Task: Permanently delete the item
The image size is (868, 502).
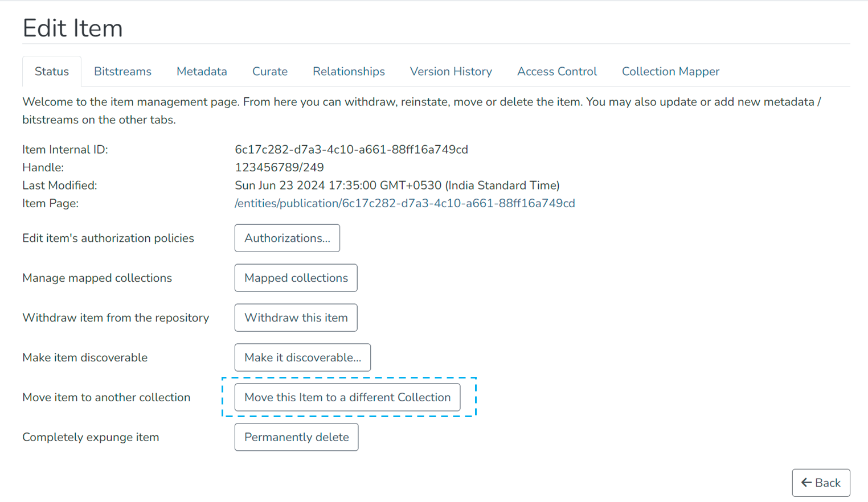Action: pos(296,437)
